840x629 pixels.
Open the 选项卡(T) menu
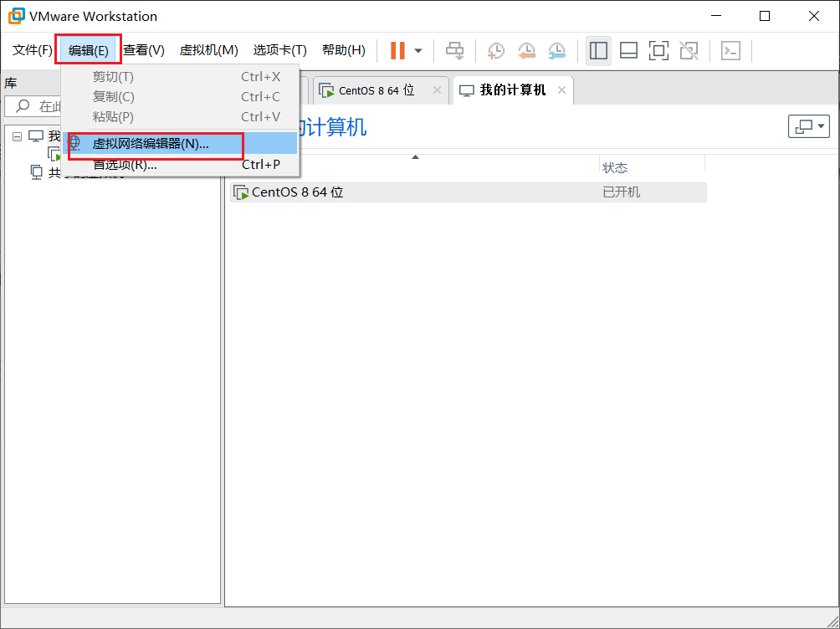click(x=279, y=50)
